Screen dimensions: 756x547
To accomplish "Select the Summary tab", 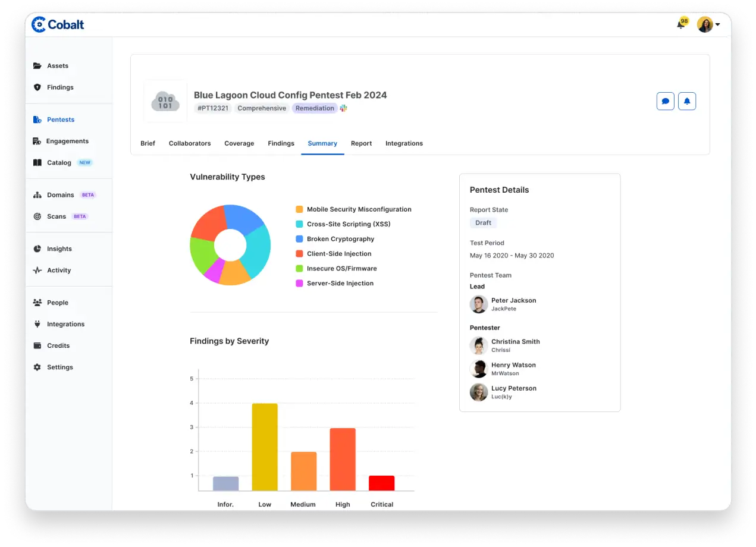I will (322, 143).
